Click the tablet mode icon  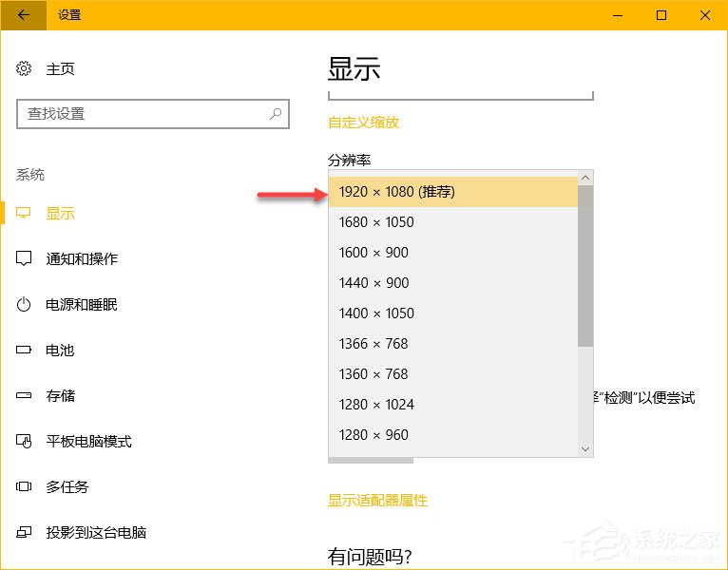24,441
